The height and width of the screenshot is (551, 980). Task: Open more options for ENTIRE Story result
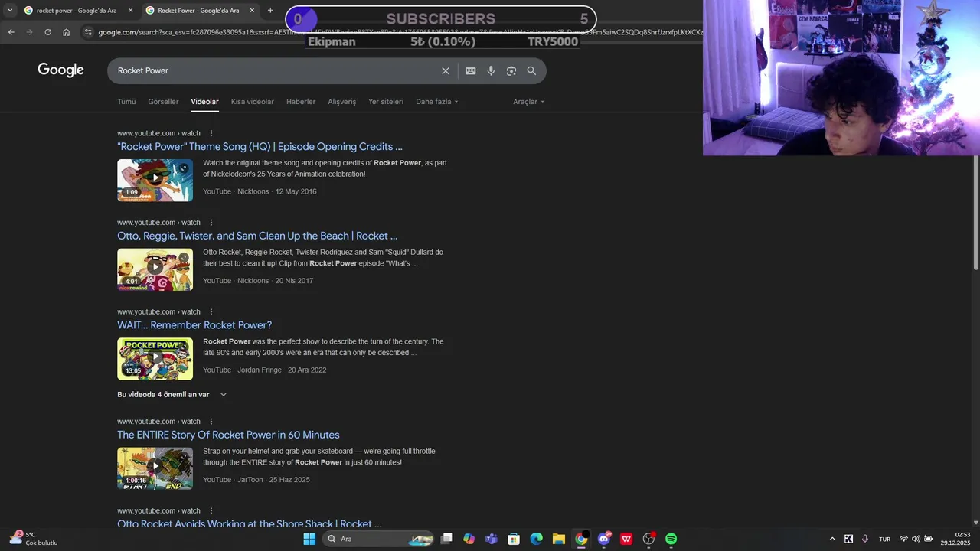click(211, 422)
